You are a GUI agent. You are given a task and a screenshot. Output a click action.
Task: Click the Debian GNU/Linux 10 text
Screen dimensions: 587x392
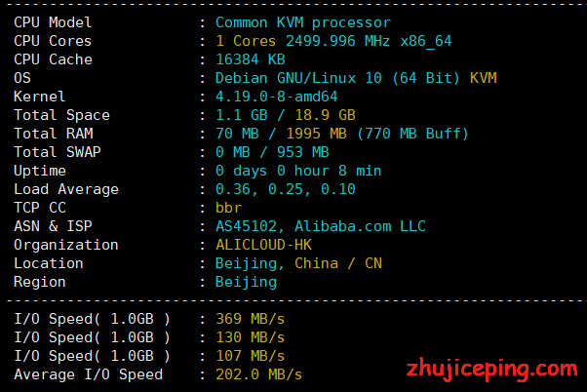point(298,78)
